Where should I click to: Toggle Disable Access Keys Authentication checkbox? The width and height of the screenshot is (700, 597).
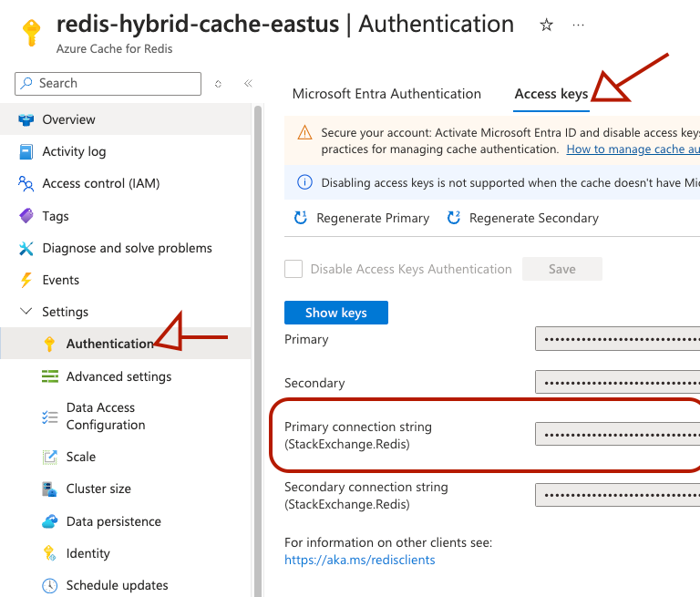point(293,269)
